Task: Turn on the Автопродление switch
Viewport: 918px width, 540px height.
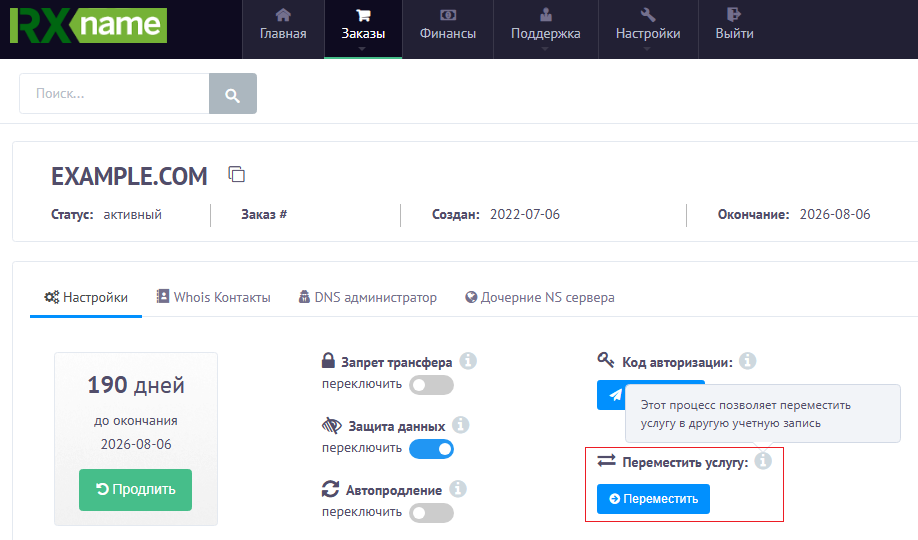Action: (x=431, y=513)
